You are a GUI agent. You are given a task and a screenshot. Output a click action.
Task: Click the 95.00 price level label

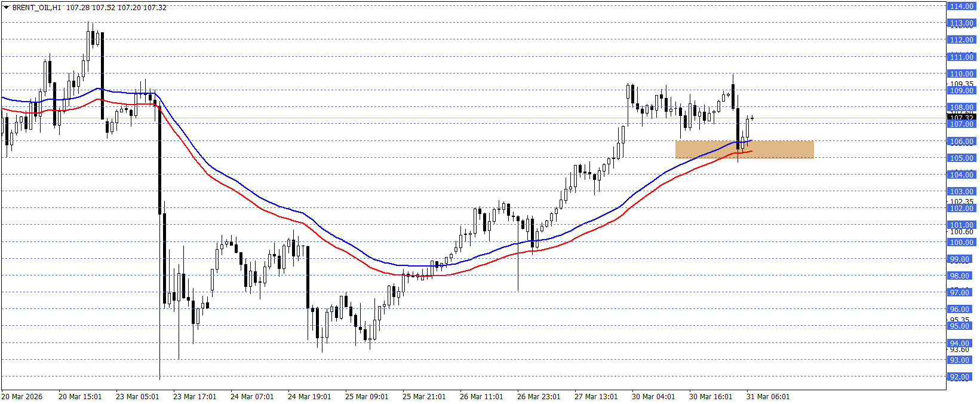tap(961, 326)
